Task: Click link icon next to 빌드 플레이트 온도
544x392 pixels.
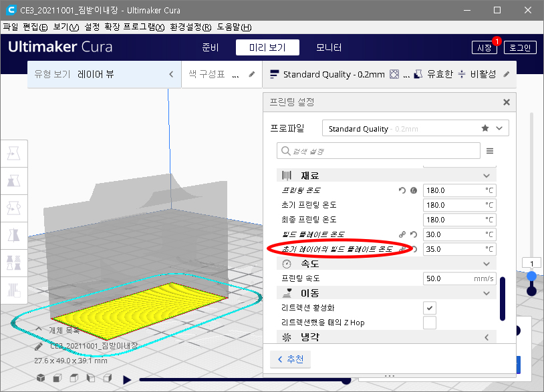Action: pos(402,234)
